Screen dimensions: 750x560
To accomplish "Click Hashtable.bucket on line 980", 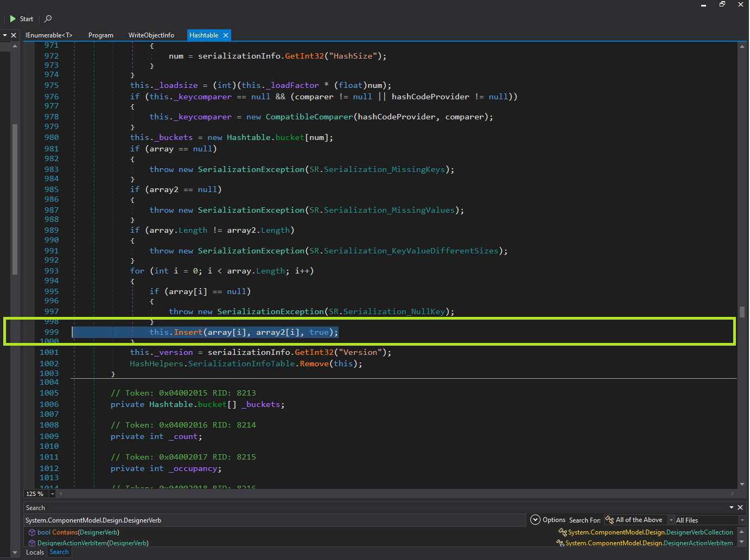I will [265, 137].
